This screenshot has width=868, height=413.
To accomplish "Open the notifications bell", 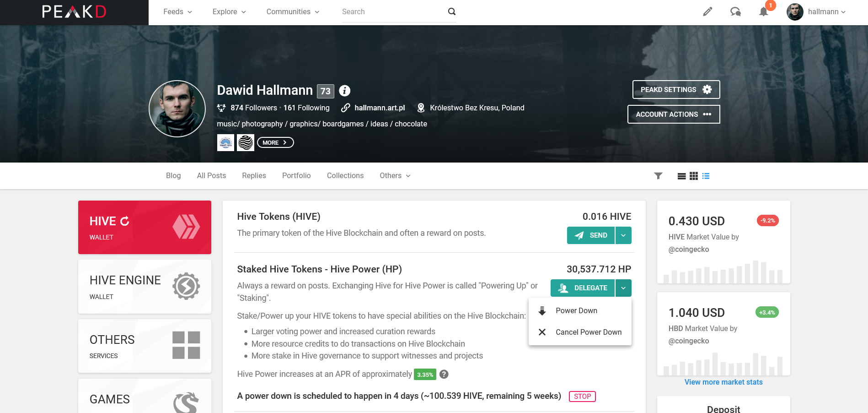I will (764, 12).
